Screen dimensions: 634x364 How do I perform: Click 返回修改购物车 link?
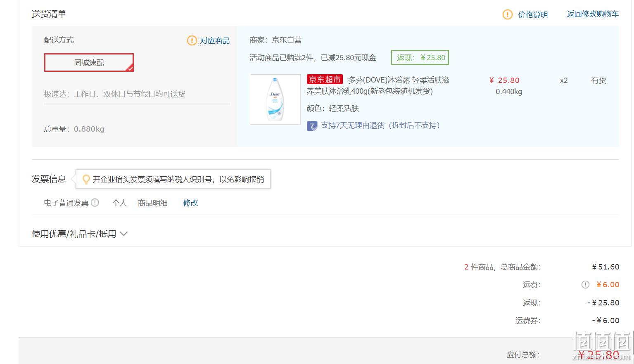coord(593,14)
